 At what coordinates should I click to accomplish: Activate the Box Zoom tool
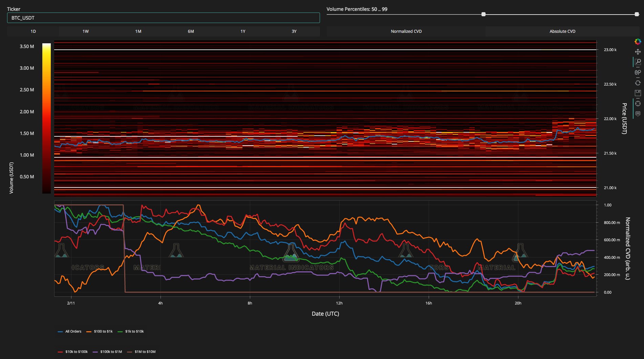click(x=638, y=62)
